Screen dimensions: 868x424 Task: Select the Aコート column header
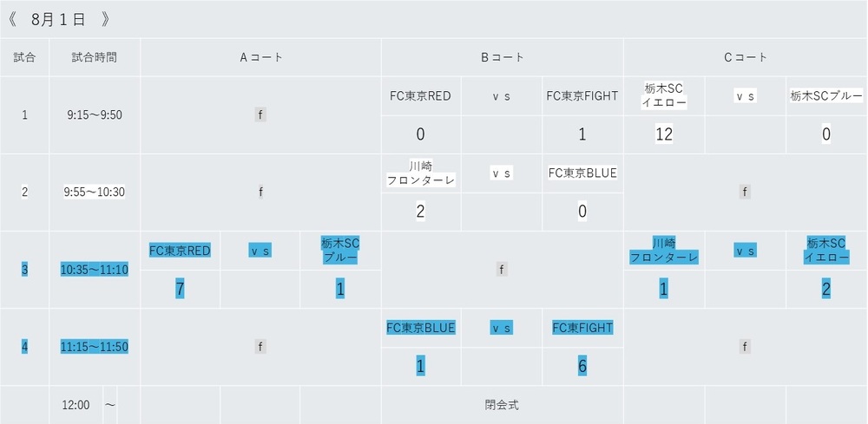point(260,57)
